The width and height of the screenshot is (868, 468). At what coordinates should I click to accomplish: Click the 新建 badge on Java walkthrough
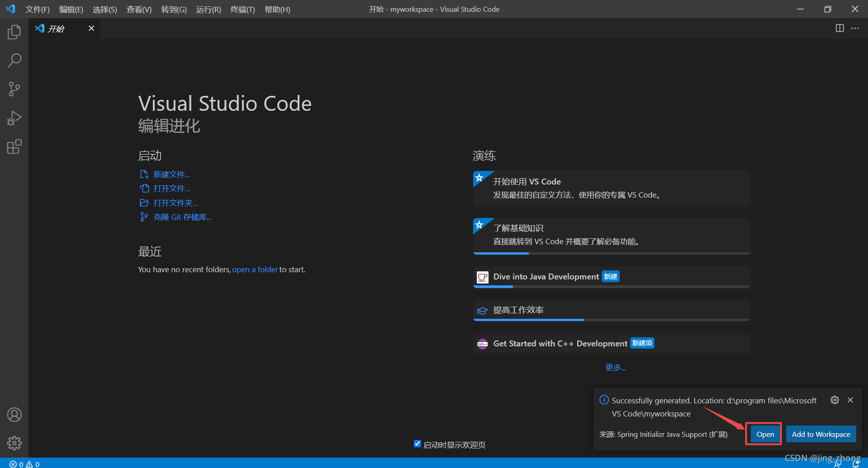pos(610,277)
